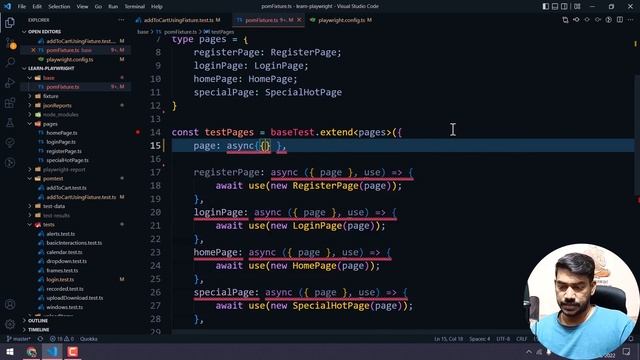Click Customize Layout icon in title bar
This screenshot has width=640, height=360.
pyautogui.click(x=577, y=7)
